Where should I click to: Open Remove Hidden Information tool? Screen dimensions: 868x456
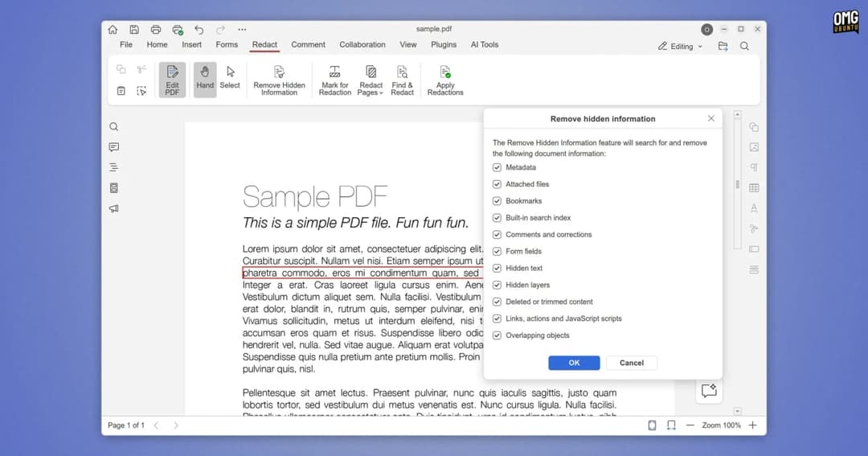279,80
